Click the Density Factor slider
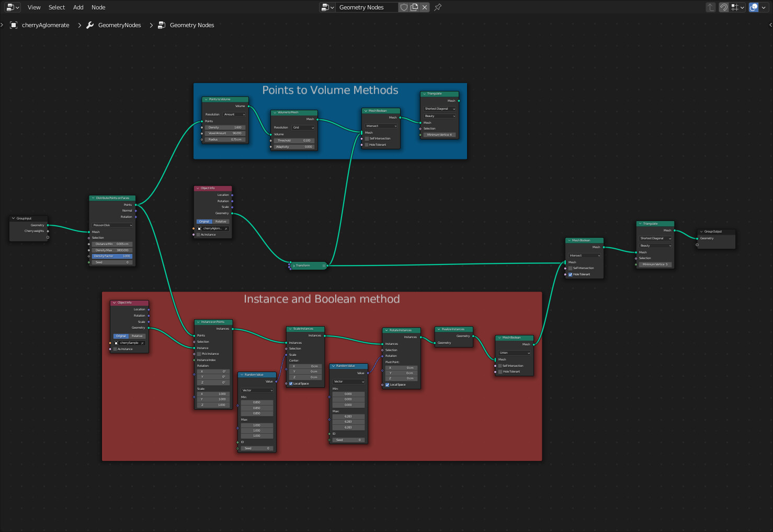773x532 pixels. (x=112, y=256)
